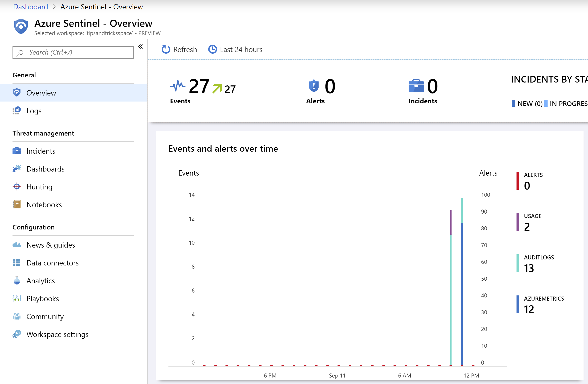Click the USAGE value 2
The width and height of the screenshot is (588, 384).
point(527,227)
